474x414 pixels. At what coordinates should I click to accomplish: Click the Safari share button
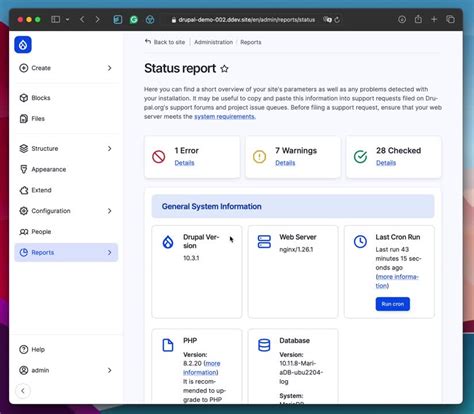tap(418, 19)
